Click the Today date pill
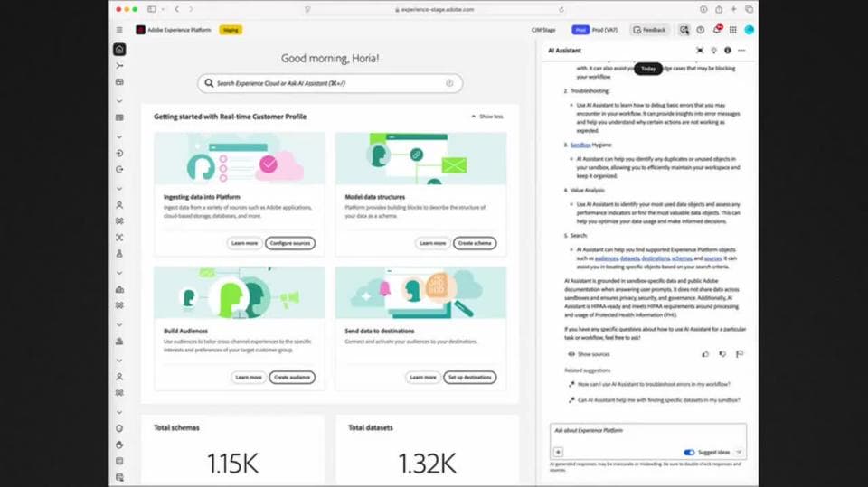 tap(648, 69)
